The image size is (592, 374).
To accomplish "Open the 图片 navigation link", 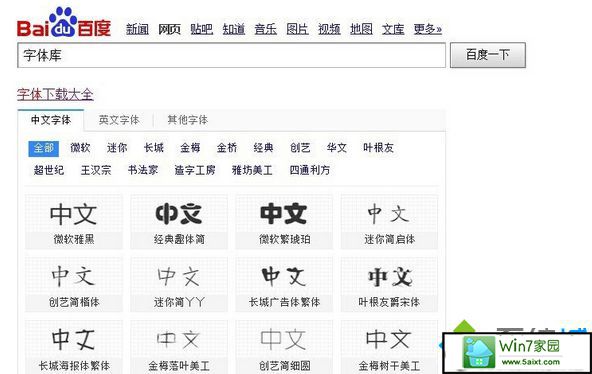I will 298,29.
